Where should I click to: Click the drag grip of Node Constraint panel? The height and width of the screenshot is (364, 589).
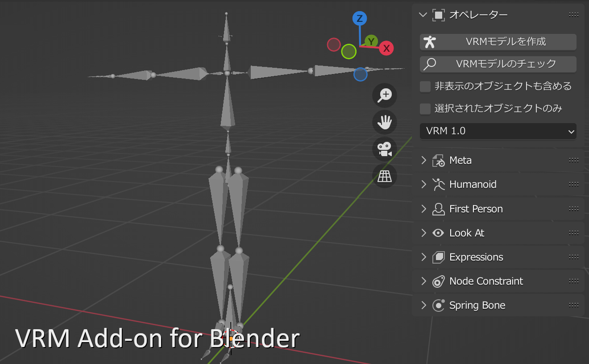pyautogui.click(x=574, y=281)
